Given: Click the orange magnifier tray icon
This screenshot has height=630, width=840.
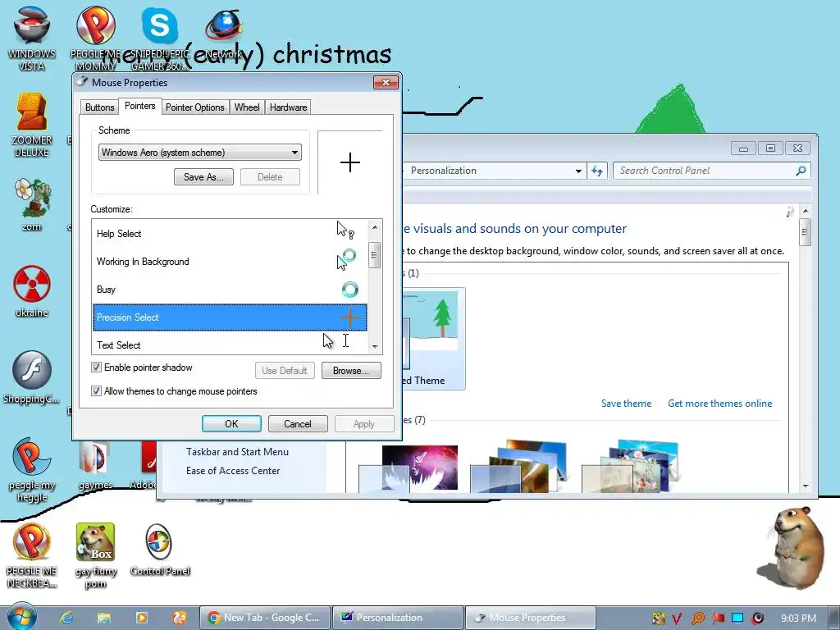Looking at the screenshot, I should coord(697,619).
